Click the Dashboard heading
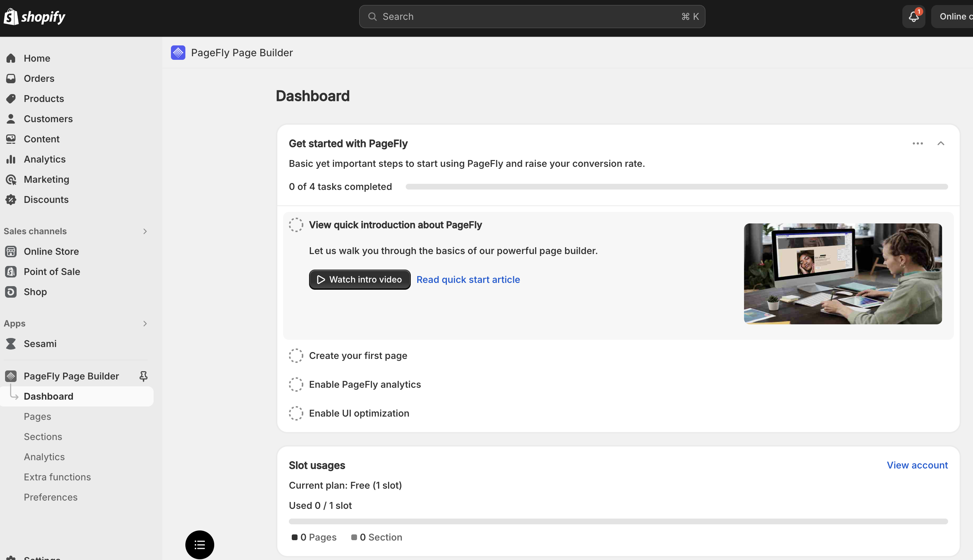The image size is (973, 560). point(313,96)
